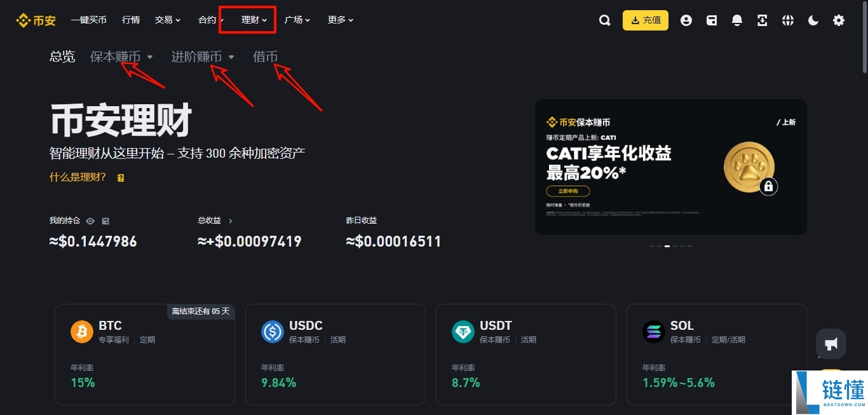Screen dimensions: 868x415
Task: Toggle dark mode moon icon
Action: coord(813,20)
